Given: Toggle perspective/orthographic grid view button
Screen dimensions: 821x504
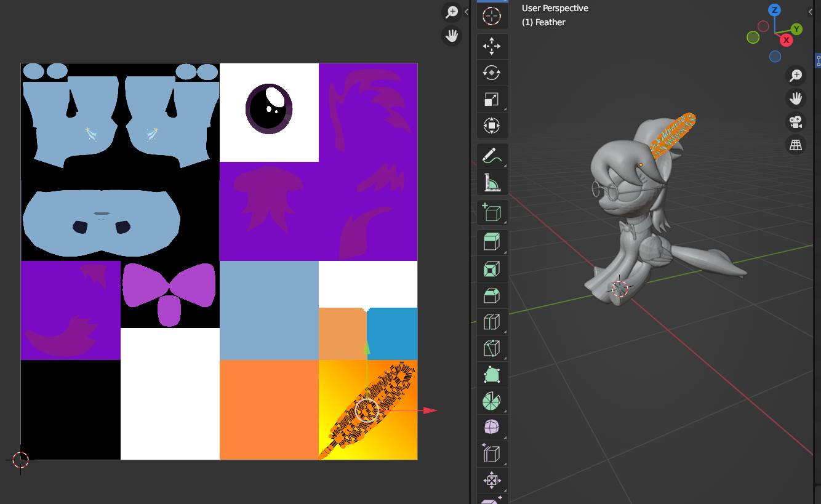Looking at the screenshot, I should coord(796,145).
